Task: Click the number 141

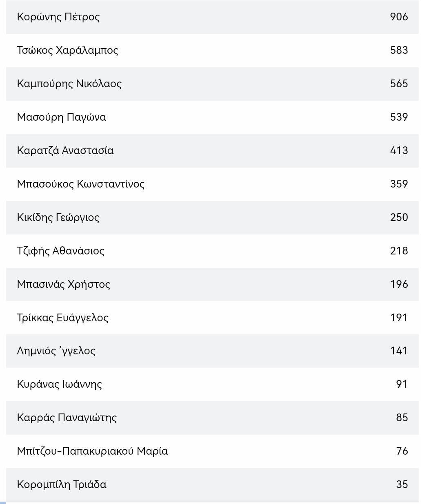Action: point(399,351)
